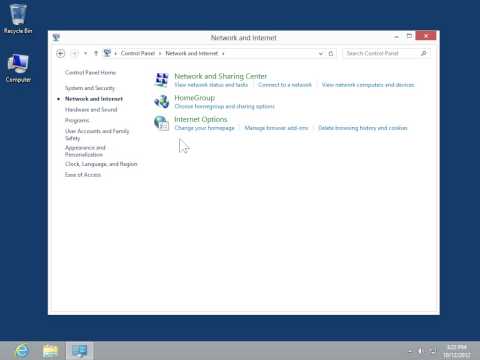The width and height of the screenshot is (480, 360).
Task: Open User Accounts and Family Safety
Action: [97, 135]
